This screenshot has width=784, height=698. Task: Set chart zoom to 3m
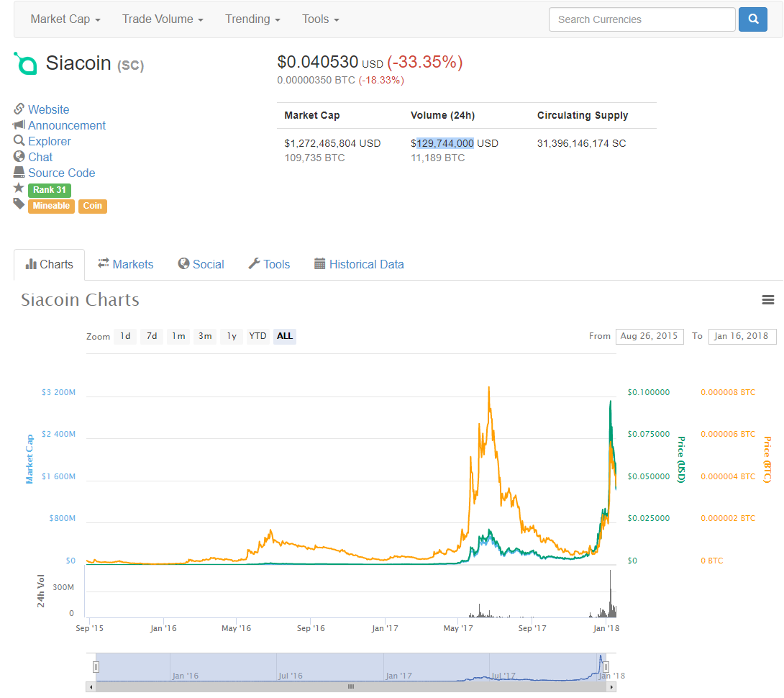pyautogui.click(x=205, y=336)
